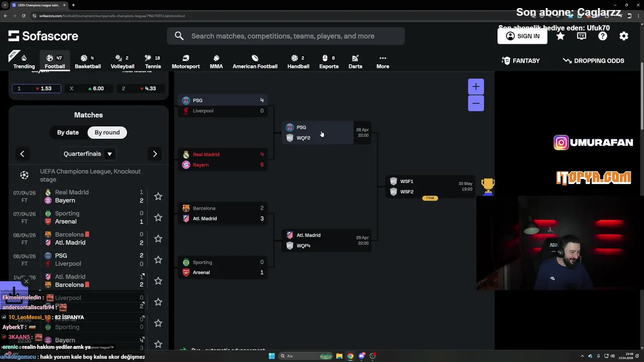Open the Football tab
644x362 pixels.
point(55,61)
